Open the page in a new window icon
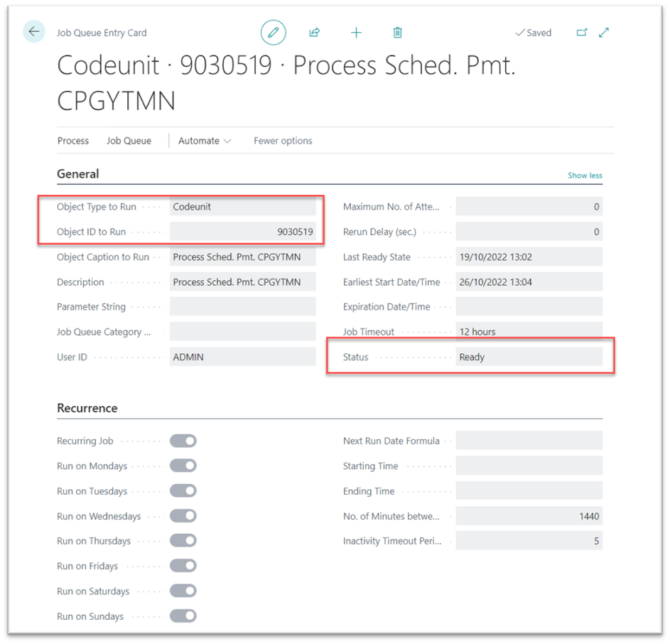The height and width of the screenshot is (644, 670). pos(582,32)
